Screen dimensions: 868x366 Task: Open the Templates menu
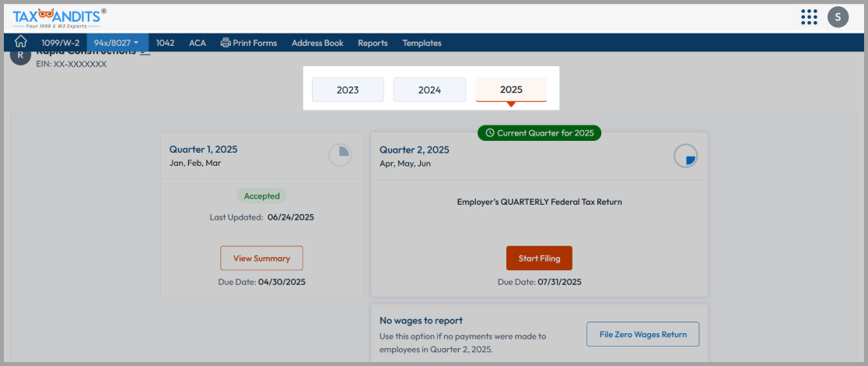tap(422, 43)
